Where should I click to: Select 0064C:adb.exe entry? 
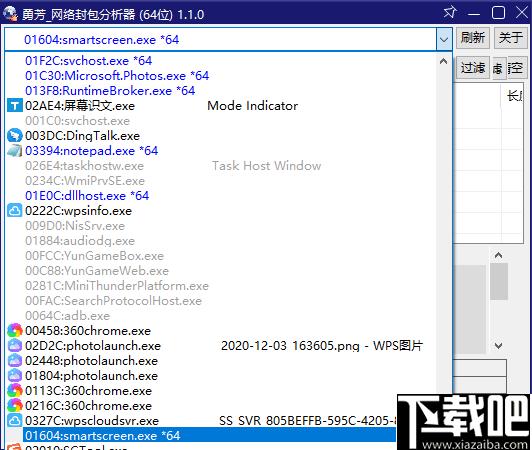[x=221, y=315]
